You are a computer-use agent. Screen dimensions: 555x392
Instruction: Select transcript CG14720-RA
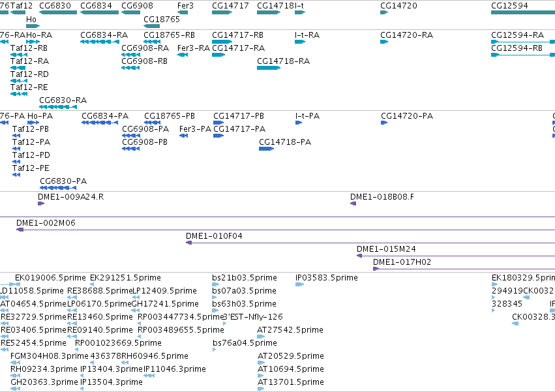tap(406, 35)
